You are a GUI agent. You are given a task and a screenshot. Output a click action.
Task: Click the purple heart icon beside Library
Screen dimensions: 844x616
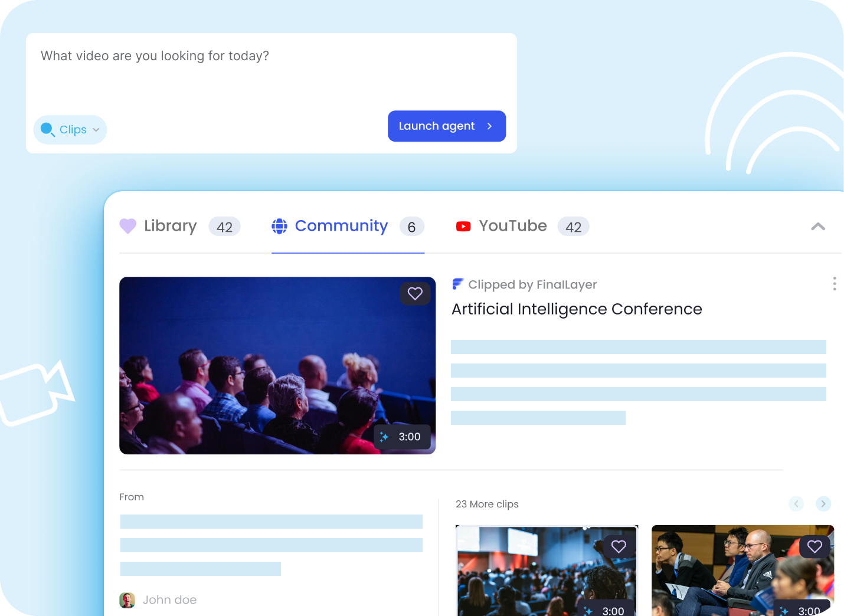point(127,226)
